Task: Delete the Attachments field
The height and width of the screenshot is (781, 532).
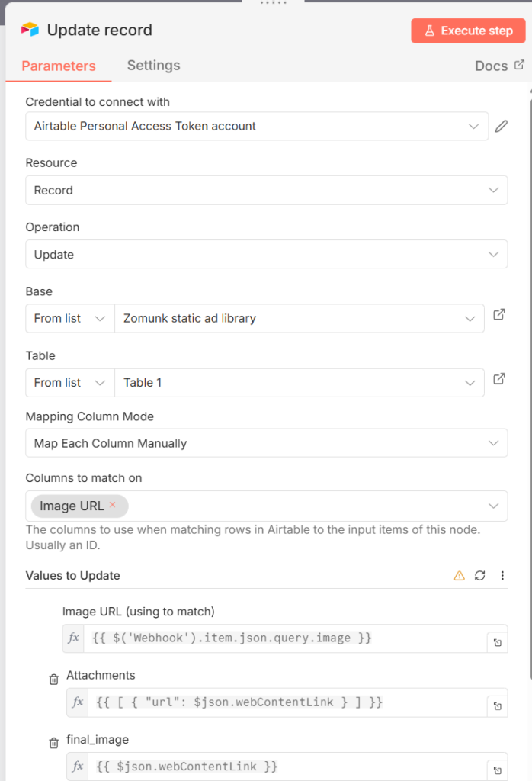Action: pyautogui.click(x=53, y=679)
